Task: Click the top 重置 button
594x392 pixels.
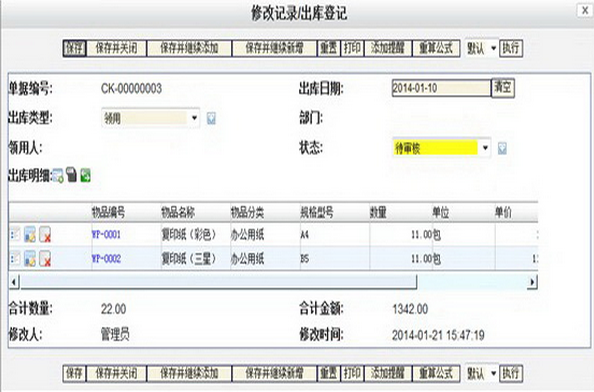Action: click(x=328, y=48)
